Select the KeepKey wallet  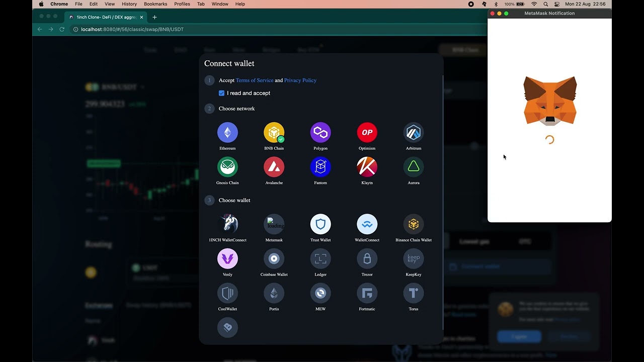pos(414,258)
